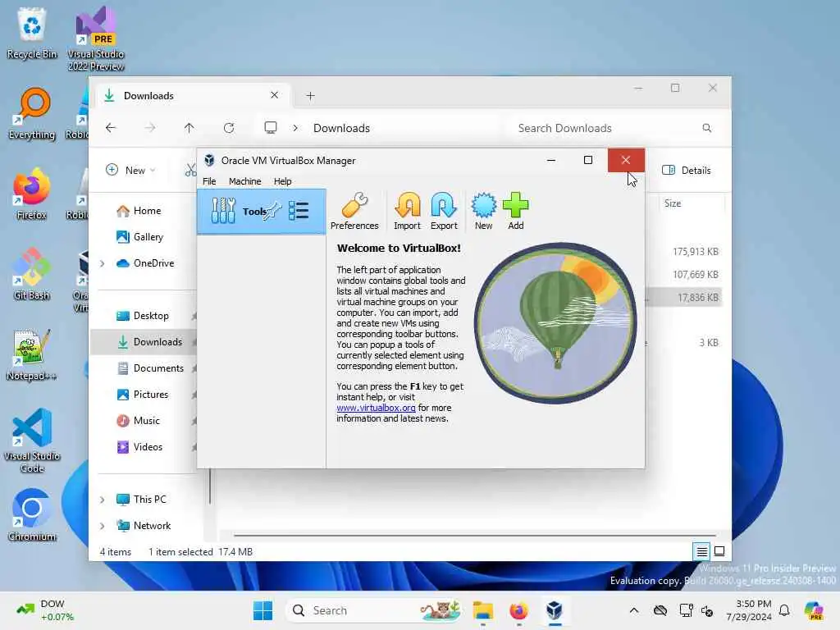Image resolution: width=840 pixels, height=630 pixels.
Task: Select the Visual Studio Code desktop shortcut
Action: (32, 441)
